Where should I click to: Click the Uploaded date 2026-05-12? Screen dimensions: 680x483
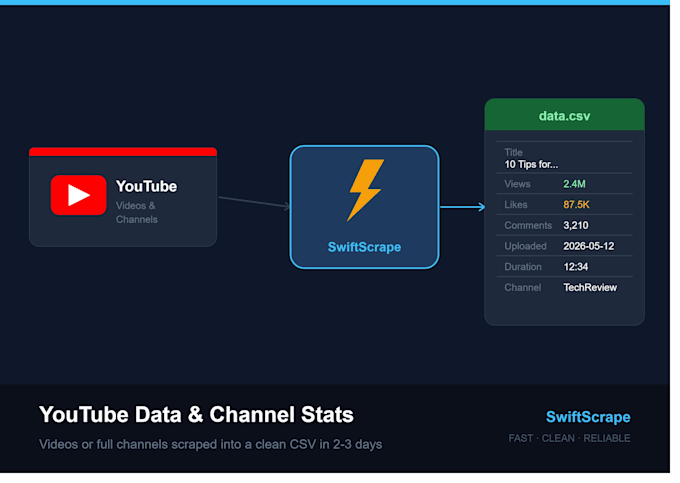tap(588, 246)
